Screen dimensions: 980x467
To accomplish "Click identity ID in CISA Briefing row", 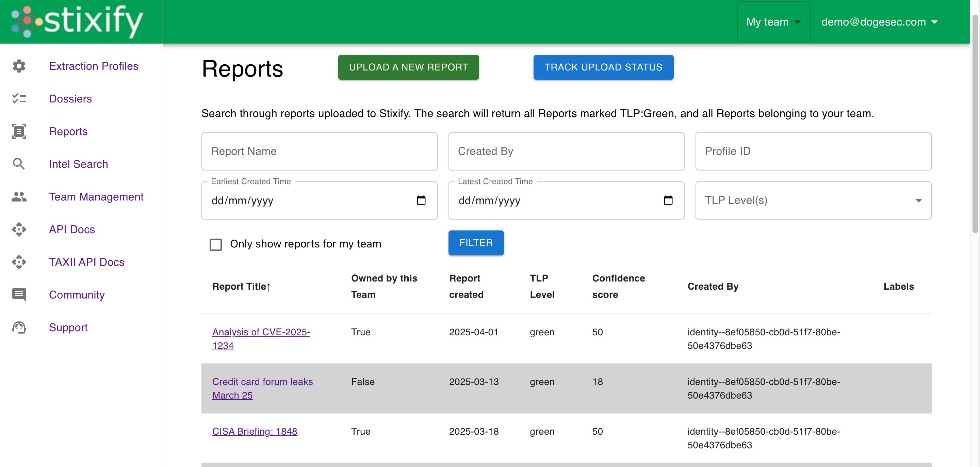I will 764,438.
